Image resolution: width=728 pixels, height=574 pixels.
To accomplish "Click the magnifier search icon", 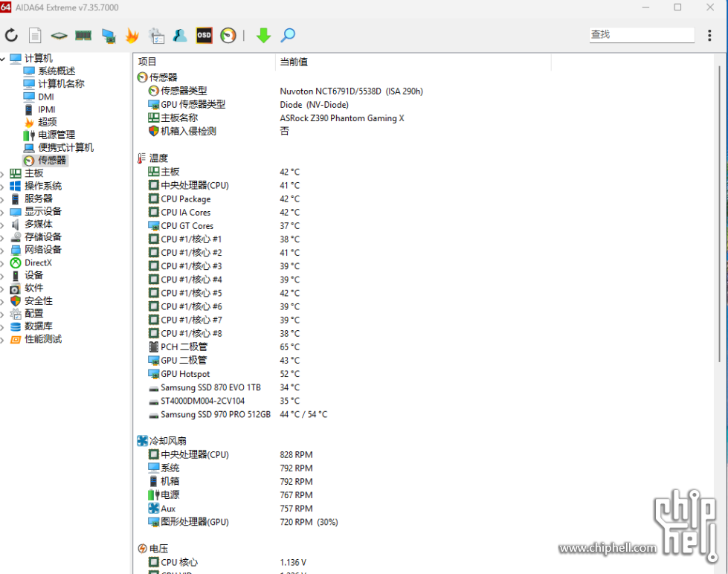I will click(288, 35).
